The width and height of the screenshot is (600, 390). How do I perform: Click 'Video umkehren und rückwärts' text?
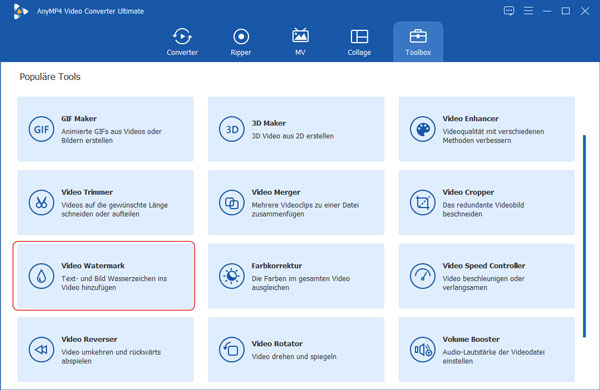click(111, 352)
